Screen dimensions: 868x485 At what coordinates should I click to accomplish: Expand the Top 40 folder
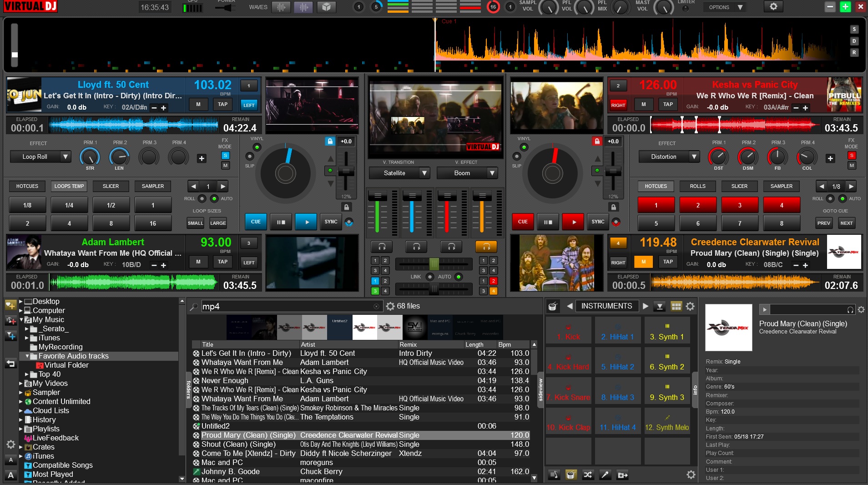click(27, 374)
